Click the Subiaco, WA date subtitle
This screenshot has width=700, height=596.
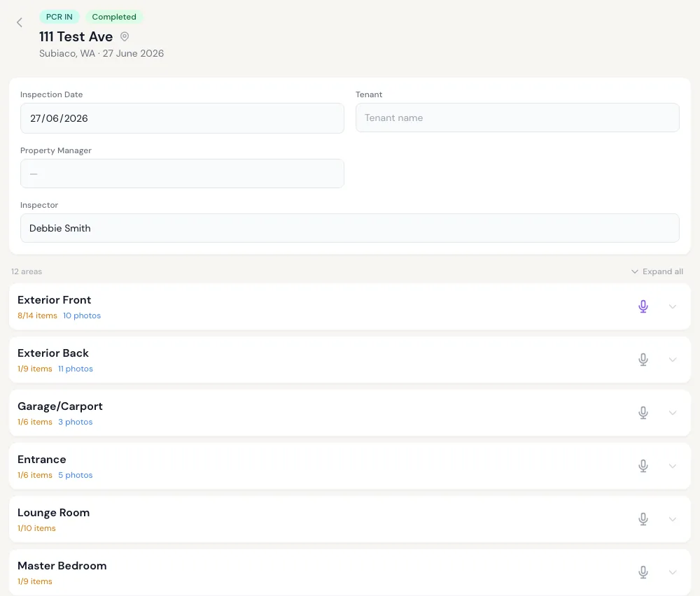(x=101, y=54)
